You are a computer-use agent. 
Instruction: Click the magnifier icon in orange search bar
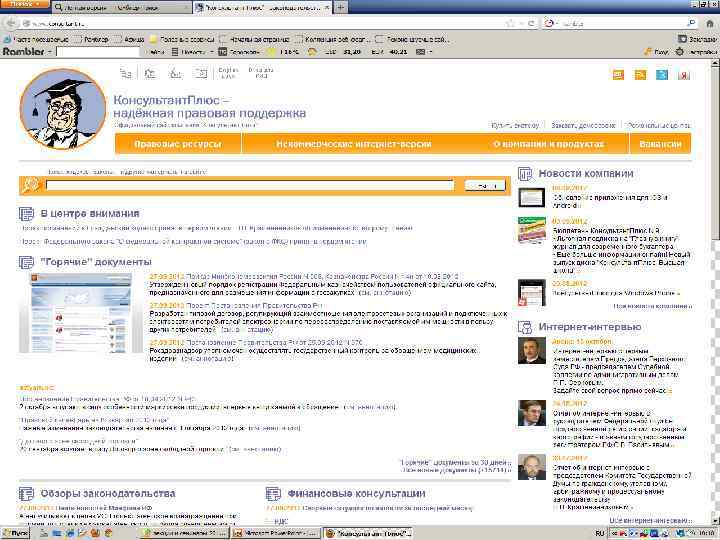tap(31, 186)
